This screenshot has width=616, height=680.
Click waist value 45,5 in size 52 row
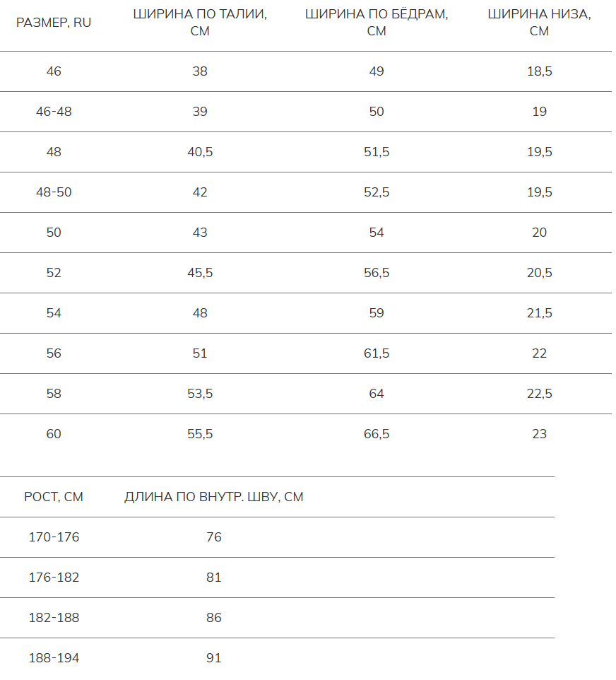tap(200, 273)
